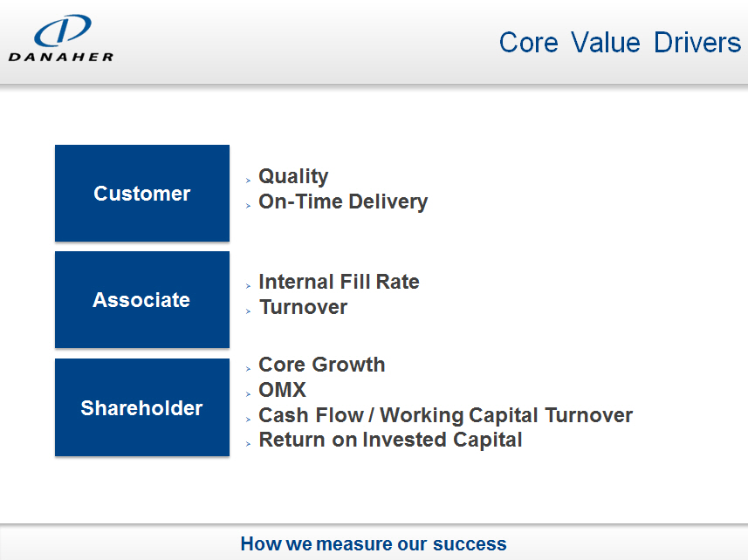Click the bullet arrow before Core Growth

point(249,368)
